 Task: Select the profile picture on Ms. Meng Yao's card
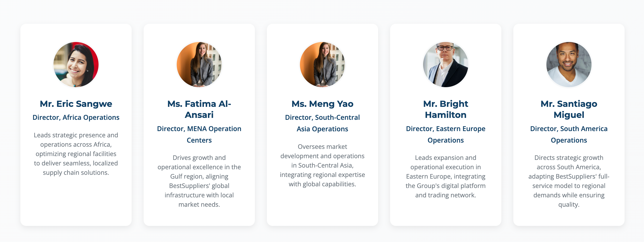(322, 65)
